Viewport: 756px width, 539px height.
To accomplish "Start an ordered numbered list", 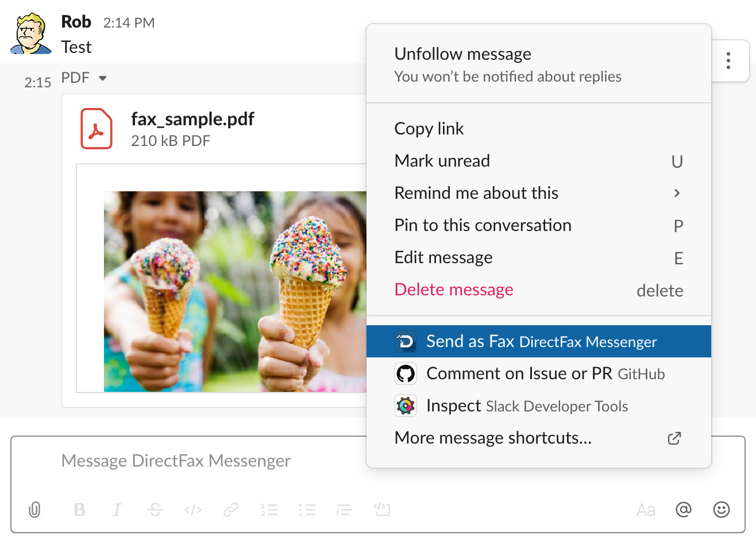I will [x=269, y=510].
